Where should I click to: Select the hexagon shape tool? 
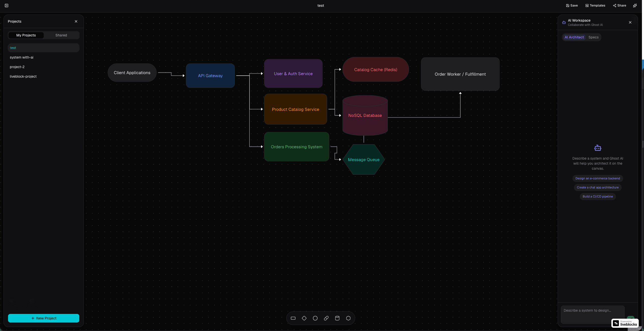click(x=348, y=318)
